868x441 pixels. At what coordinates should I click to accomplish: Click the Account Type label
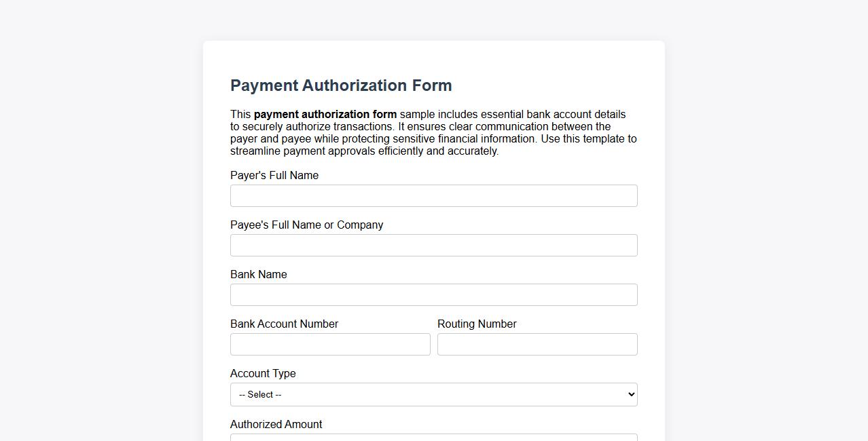point(263,373)
